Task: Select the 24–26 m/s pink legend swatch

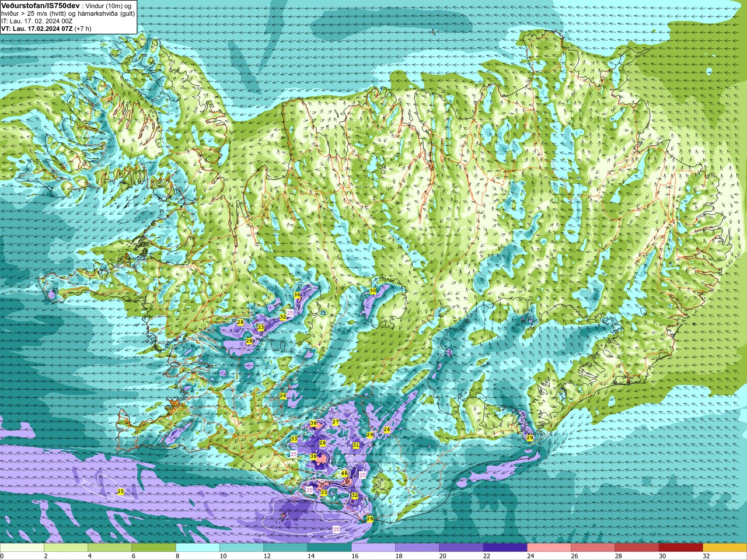Action: (549, 548)
